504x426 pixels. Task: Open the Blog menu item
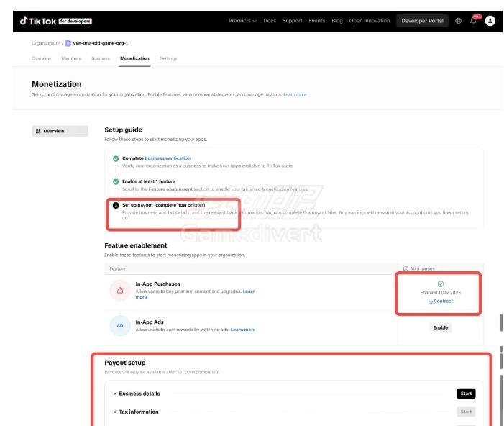coord(337,21)
